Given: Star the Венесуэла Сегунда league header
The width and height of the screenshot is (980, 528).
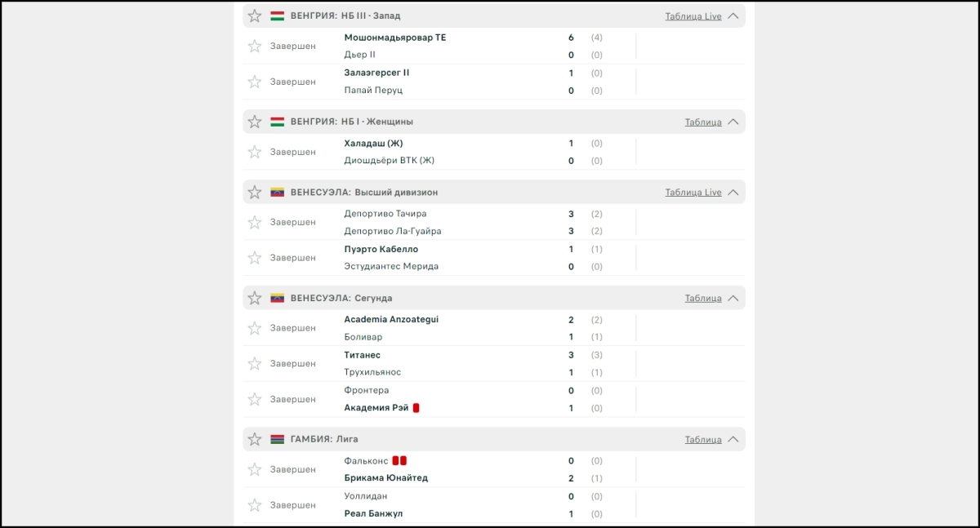Looking at the screenshot, I should click(255, 298).
